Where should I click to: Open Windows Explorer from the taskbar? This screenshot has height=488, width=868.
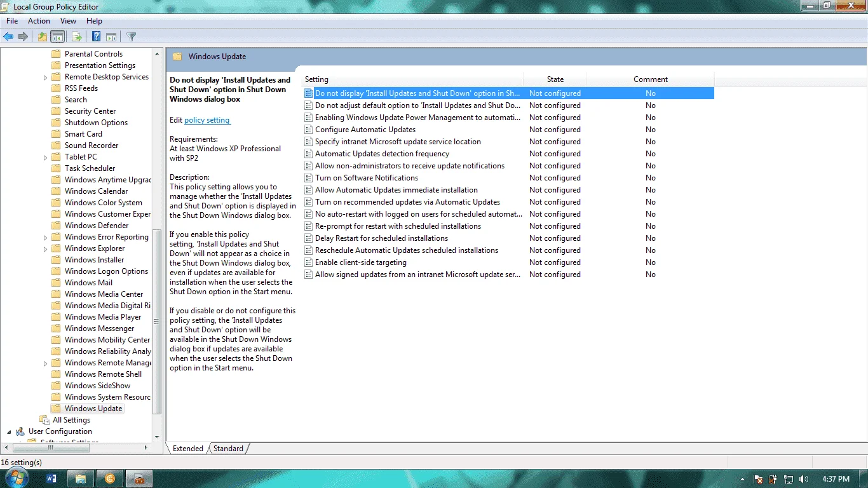(81, 479)
